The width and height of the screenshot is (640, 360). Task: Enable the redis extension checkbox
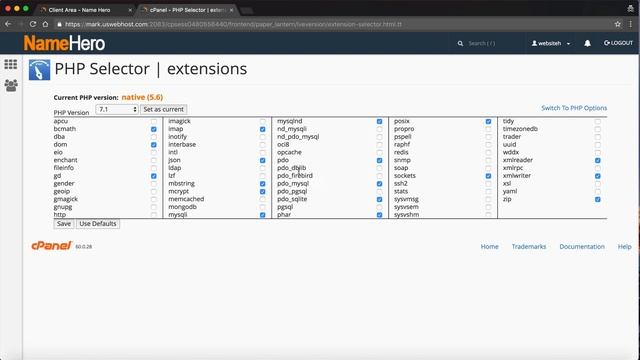(x=488, y=152)
